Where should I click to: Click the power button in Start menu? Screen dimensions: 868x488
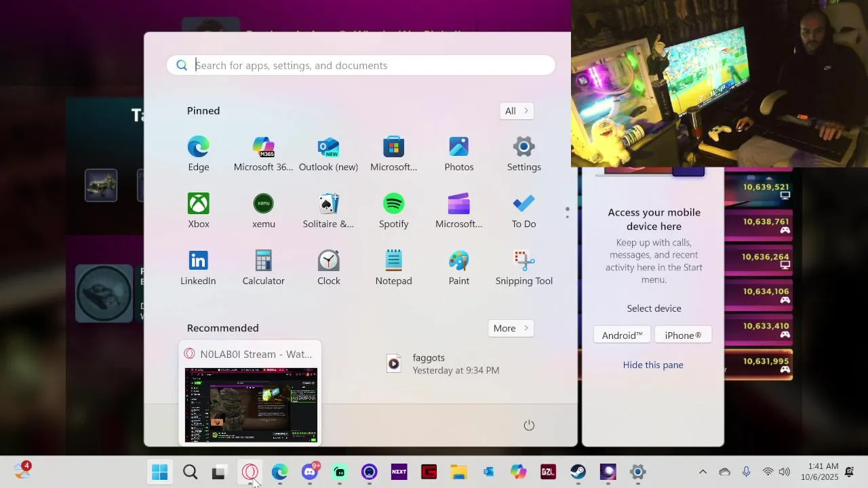[x=529, y=425]
